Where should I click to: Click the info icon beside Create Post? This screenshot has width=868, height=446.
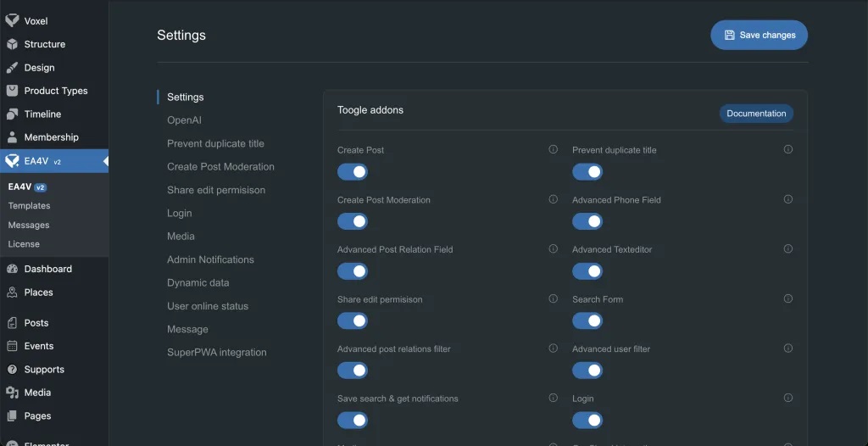pos(553,149)
